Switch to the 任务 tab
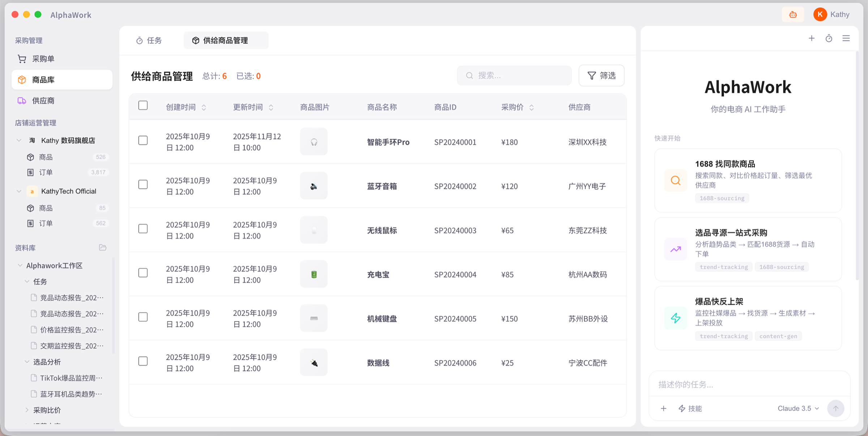868x436 pixels. point(149,40)
